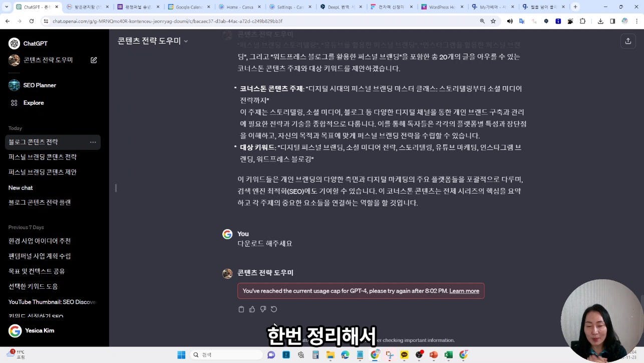644x363 pixels.
Task: Start a new chat with the edit icon
Action: (94, 60)
